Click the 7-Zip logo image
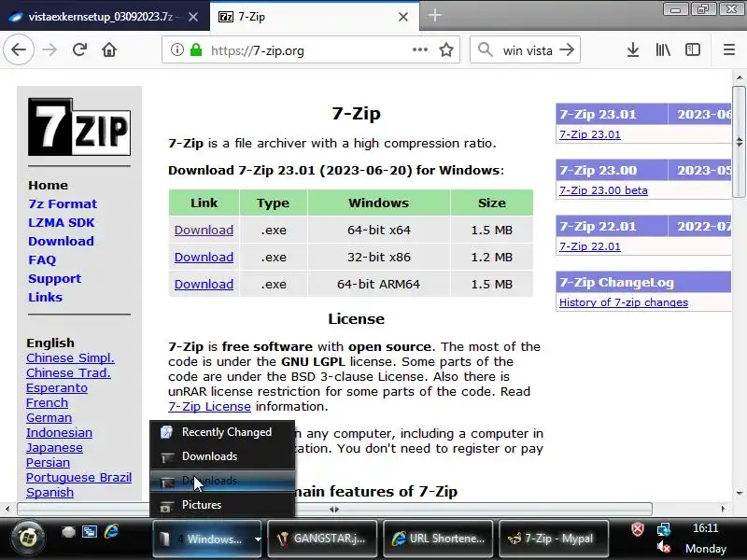The height and width of the screenshot is (560, 747). click(79, 127)
